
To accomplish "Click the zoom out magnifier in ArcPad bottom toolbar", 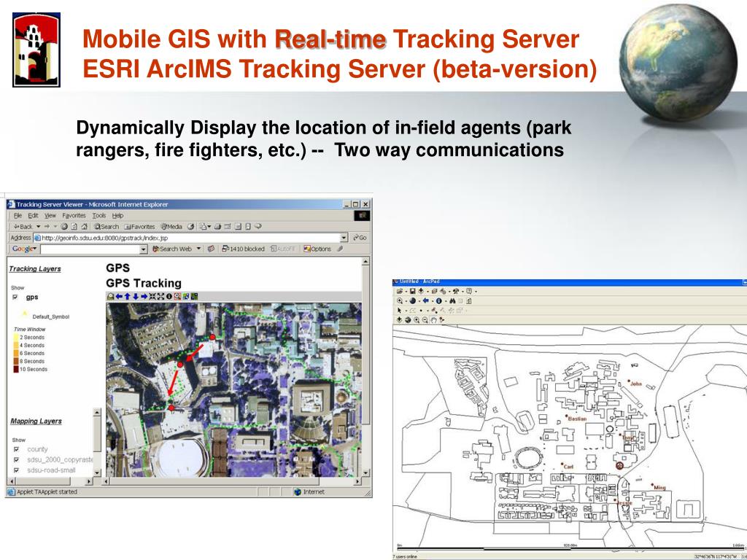I will point(425,320).
